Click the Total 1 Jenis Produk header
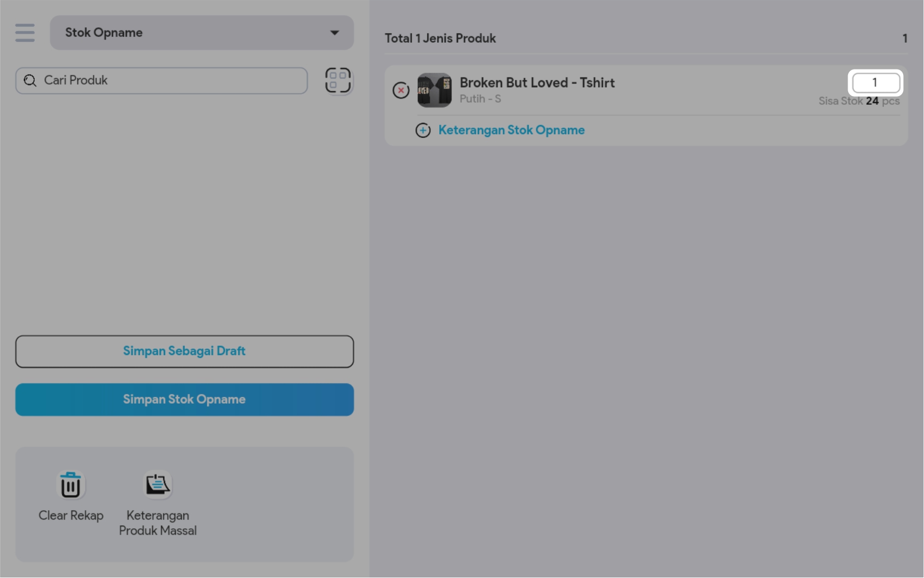This screenshot has height=578, width=924. [440, 38]
